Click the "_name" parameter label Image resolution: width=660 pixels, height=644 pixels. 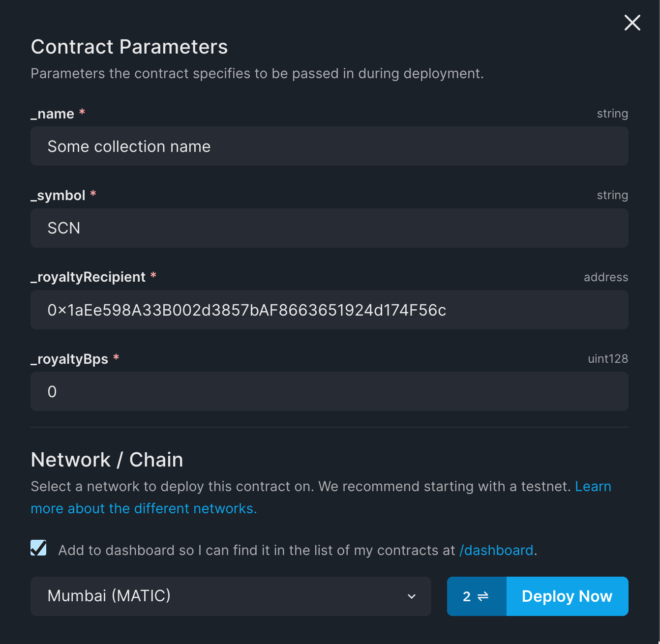point(52,114)
